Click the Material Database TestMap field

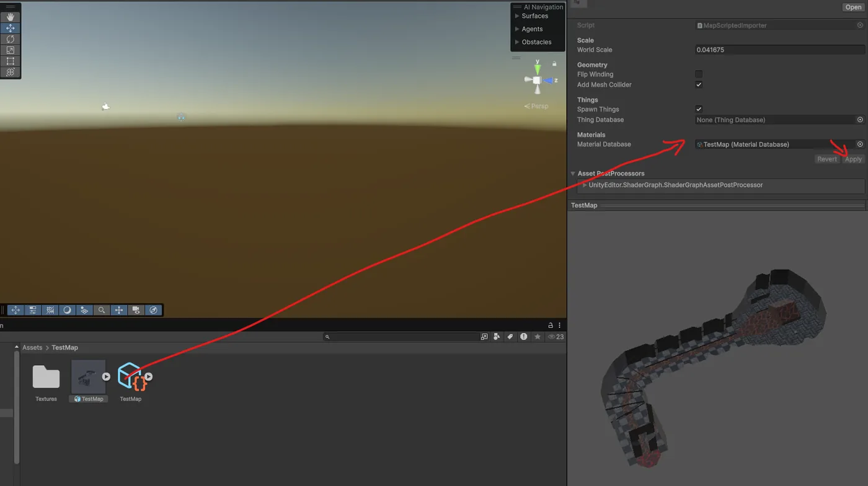click(x=775, y=144)
